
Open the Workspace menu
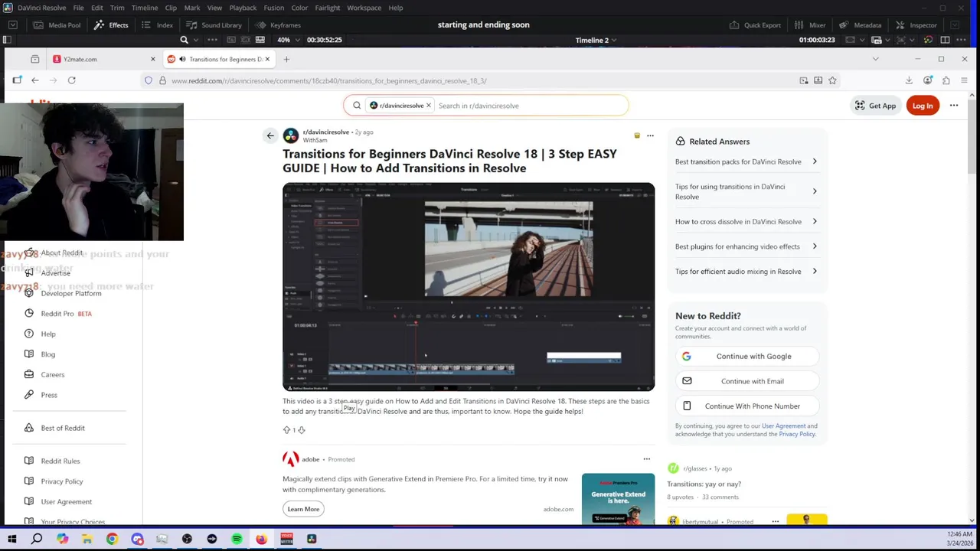point(364,8)
